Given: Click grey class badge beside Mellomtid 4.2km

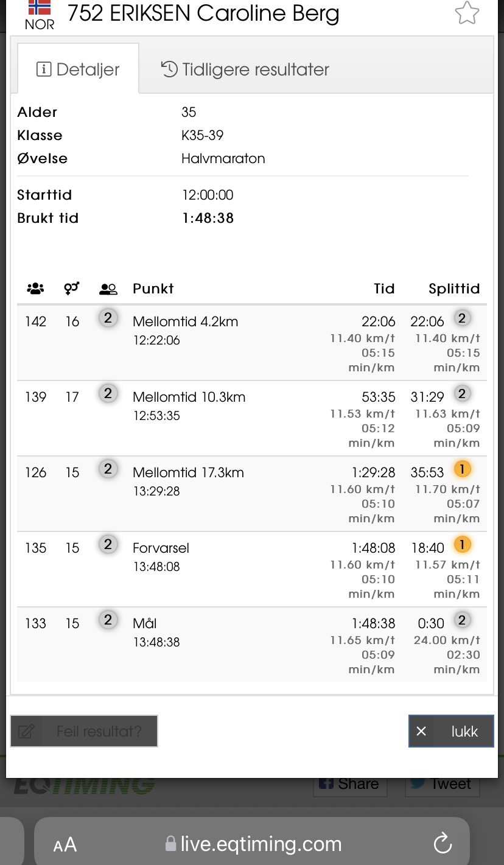Looking at the screenshot, I should [108, 318].
